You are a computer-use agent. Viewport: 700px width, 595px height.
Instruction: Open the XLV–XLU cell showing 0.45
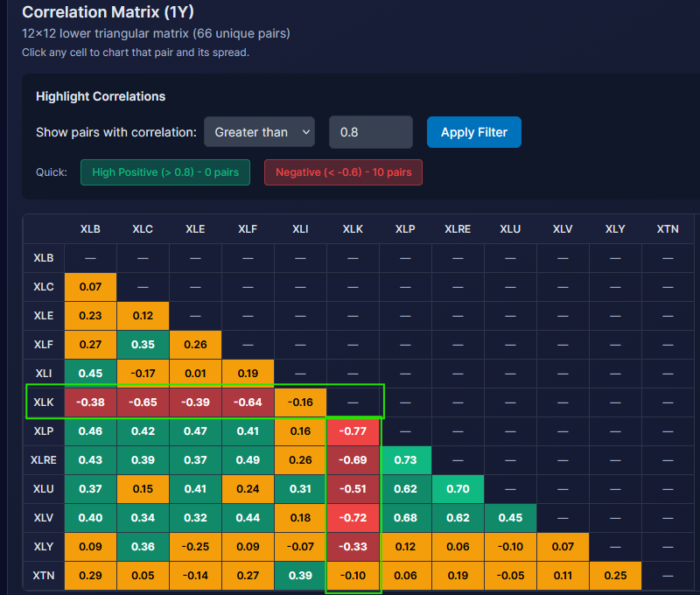(510, 518)
